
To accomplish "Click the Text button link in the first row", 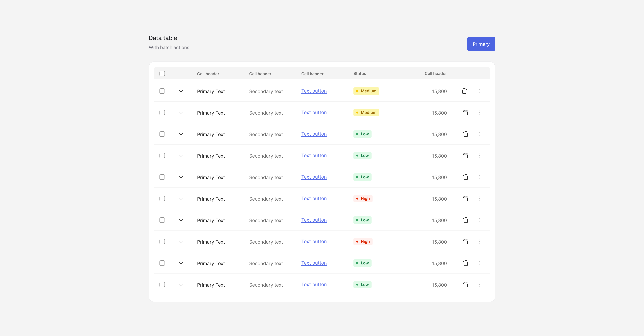I will pyautogui.click(x=314, y=91).
